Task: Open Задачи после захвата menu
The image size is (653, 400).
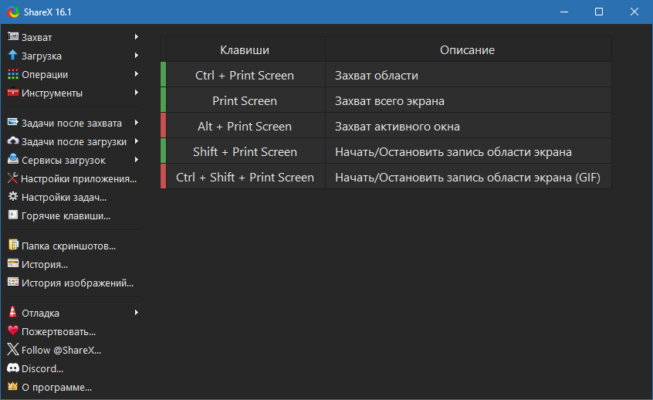Action: coord(73,123)
